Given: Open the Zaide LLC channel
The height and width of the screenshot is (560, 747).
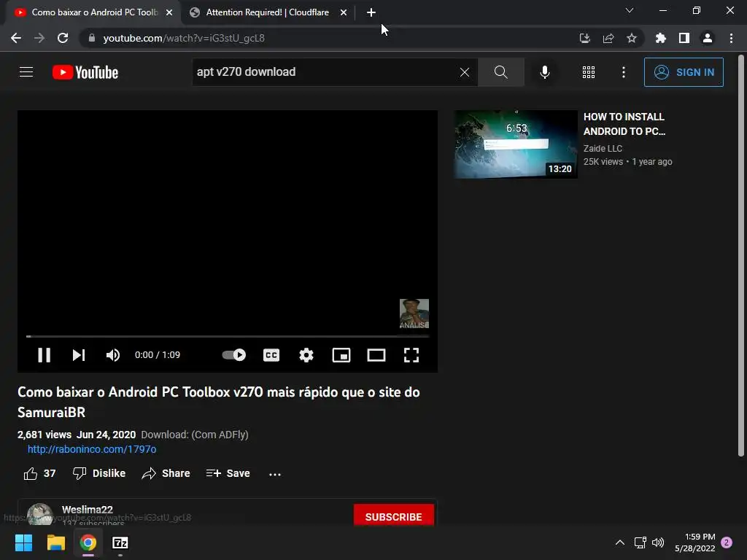Looking at the screenshot, I should click(x=603, y=149).
